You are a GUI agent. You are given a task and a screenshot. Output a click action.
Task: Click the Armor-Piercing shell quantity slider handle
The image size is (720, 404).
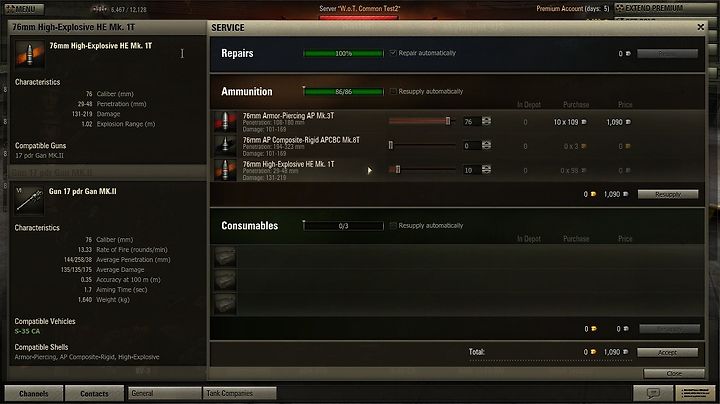point(448,121)
